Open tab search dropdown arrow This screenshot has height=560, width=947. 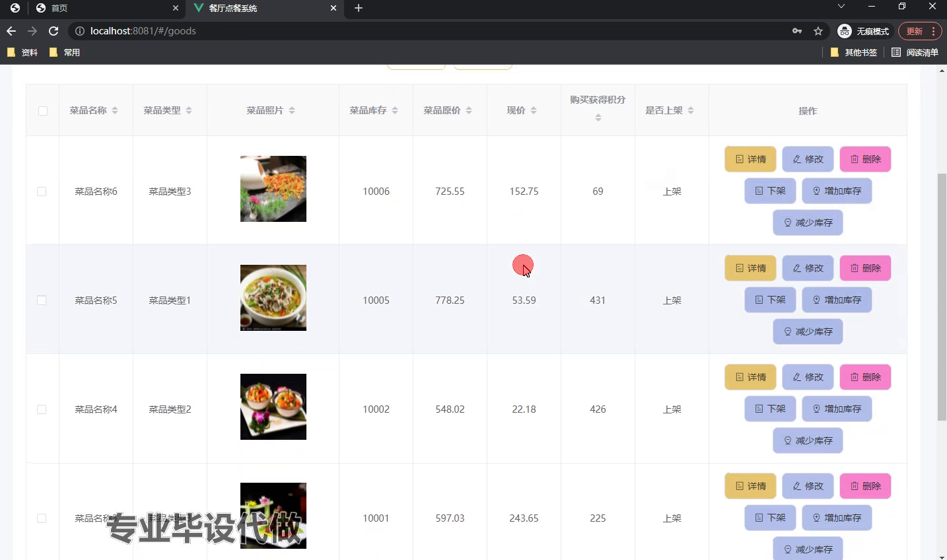coord(841,7)
